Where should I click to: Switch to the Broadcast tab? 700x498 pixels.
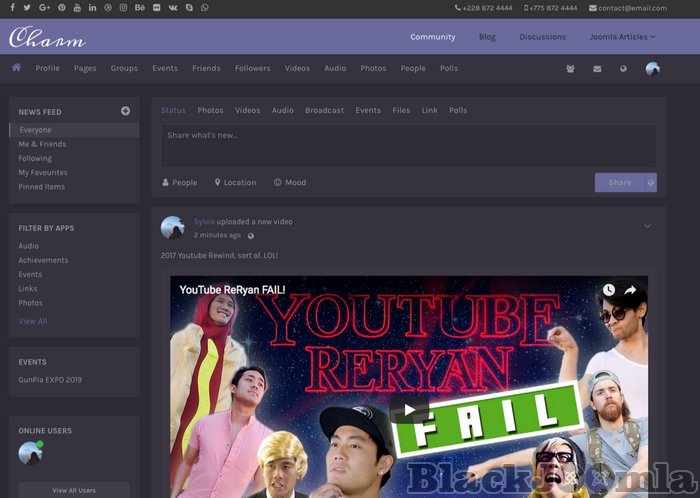(x=324, y=110)
